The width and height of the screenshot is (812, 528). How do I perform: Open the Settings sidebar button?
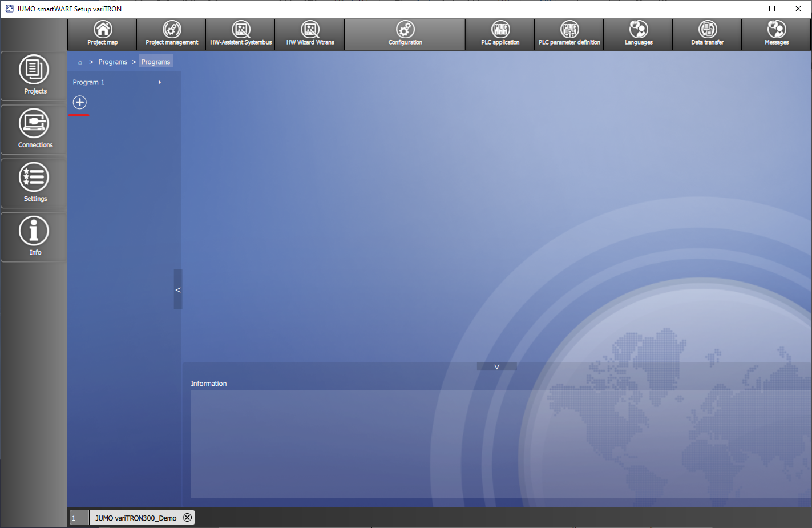coord(34,183)
